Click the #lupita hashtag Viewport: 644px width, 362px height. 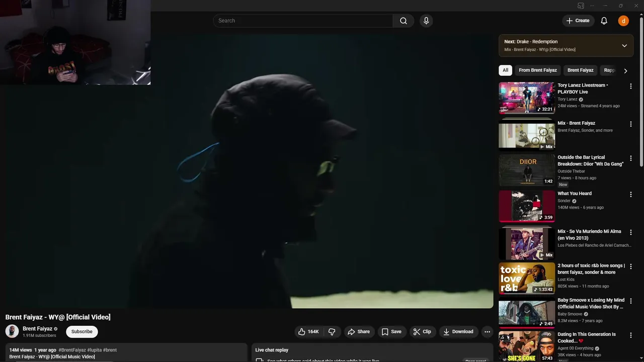[94, 350]
